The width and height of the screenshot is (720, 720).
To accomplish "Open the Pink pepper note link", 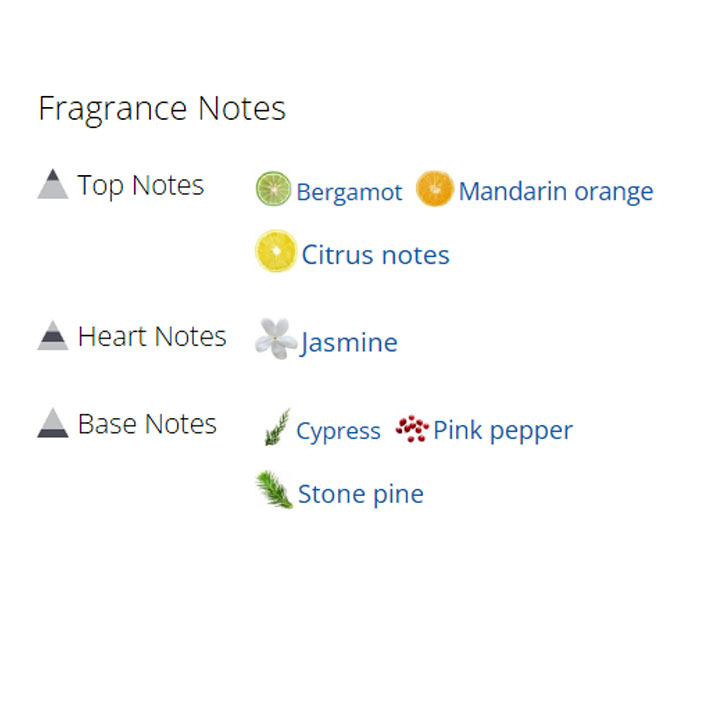I will coord(503,431).
